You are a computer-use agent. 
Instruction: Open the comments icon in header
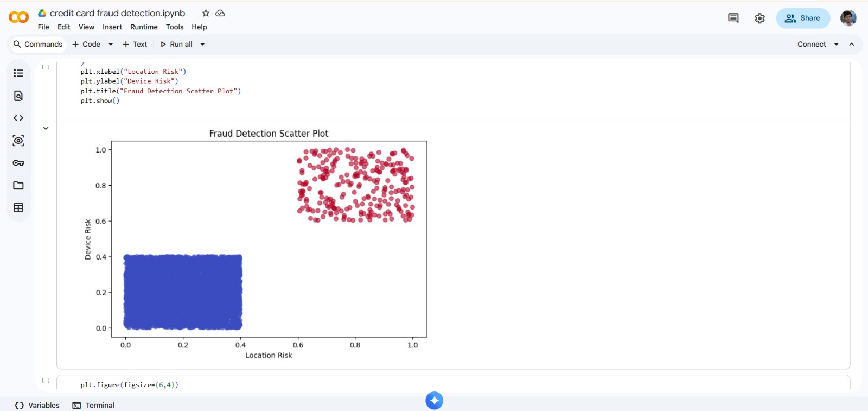(733, 18)
